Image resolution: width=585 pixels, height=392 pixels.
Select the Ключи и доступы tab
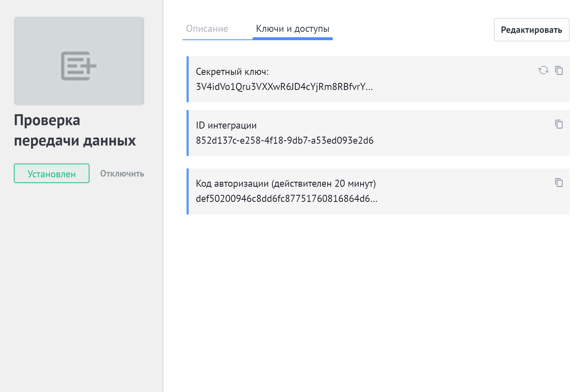pos(292,28)
